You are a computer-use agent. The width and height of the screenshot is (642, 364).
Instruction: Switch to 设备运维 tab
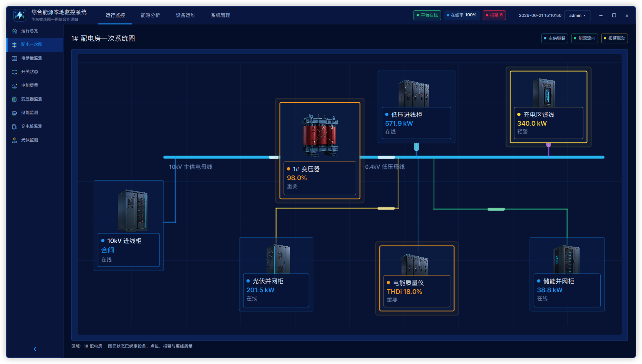click(x=185, y=15)
